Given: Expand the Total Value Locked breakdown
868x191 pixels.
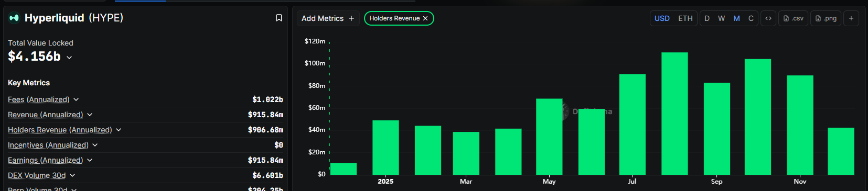Looking at the screenshot, I should tap(69, 57).
